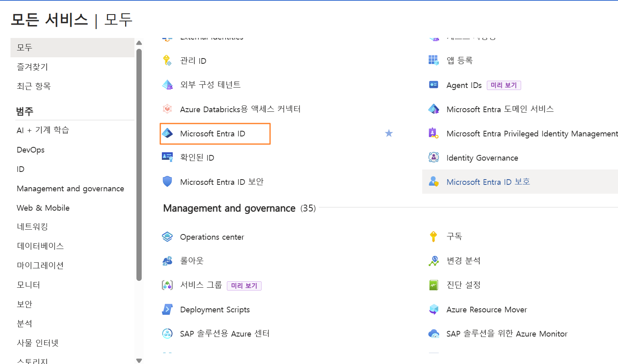The image size is (618, 364).
Task: Open the 확인된 ID link
Action: click(197, 157)
